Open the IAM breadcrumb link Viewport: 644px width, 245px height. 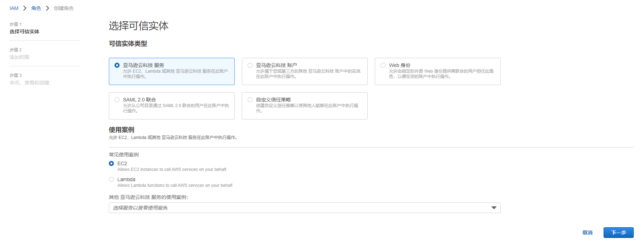tap(14, 8)
